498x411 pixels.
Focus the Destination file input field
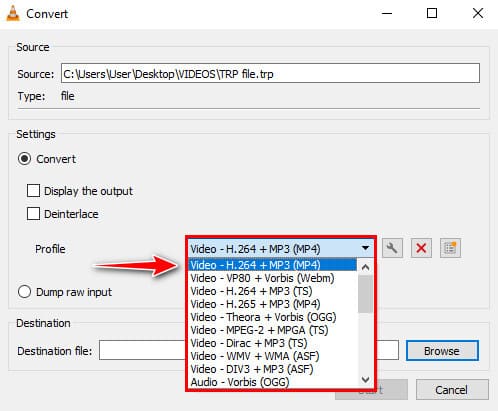pos(249,350)
